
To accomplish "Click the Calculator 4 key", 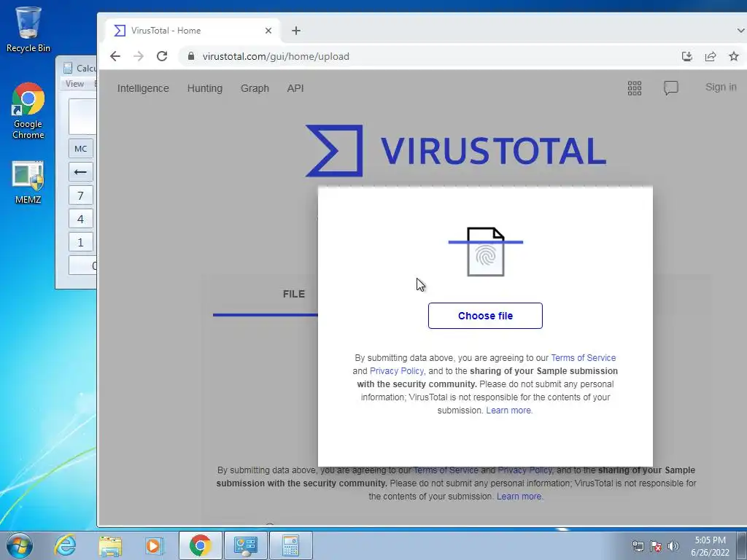I will 80,219.
